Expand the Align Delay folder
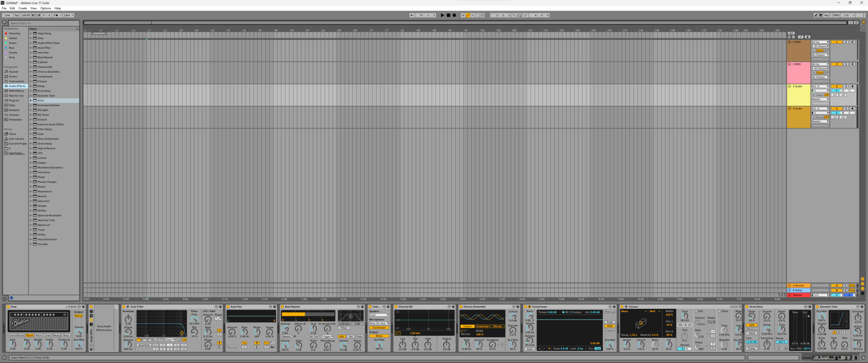 coord(31,34)
